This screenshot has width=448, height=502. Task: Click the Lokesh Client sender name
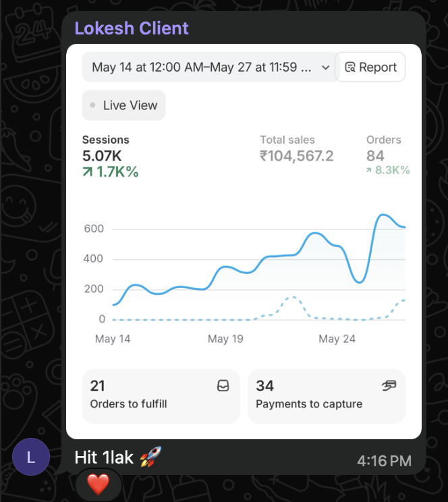tap(132, 28)
